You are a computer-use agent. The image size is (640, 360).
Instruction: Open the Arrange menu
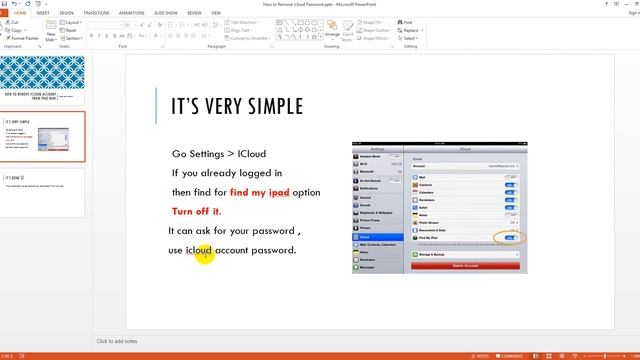(333, 31)
